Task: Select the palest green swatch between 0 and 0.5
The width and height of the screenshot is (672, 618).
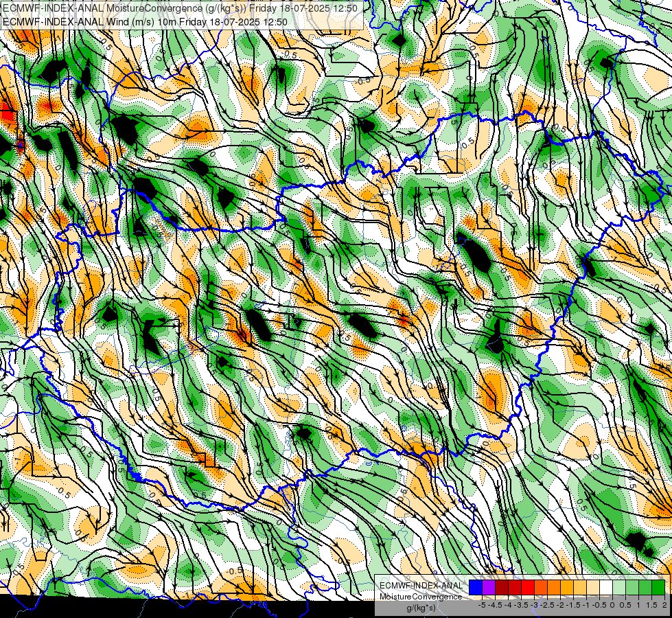Action: [619, 588]
